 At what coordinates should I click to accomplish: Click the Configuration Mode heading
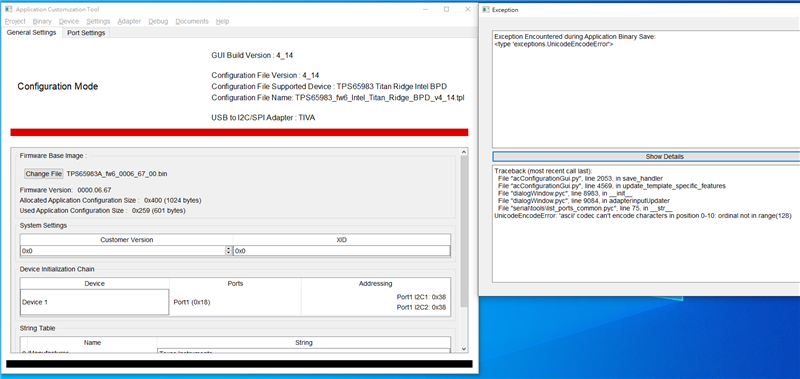click(58, 86)
